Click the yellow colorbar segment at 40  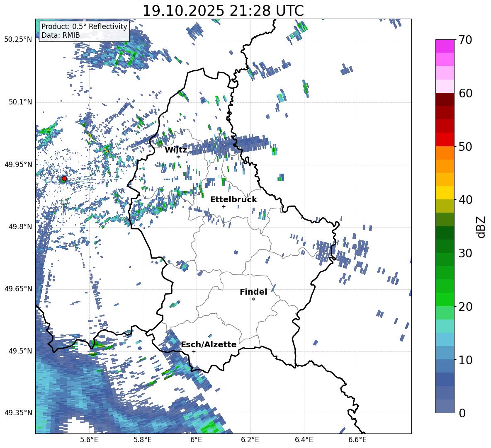point(445,193)
